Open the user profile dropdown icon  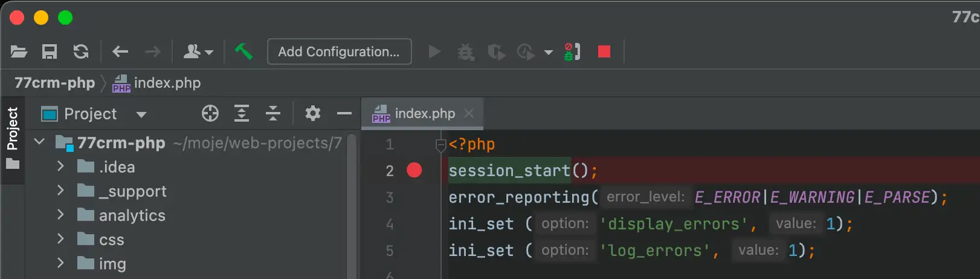pyautogui.click(x=198, y=52)
